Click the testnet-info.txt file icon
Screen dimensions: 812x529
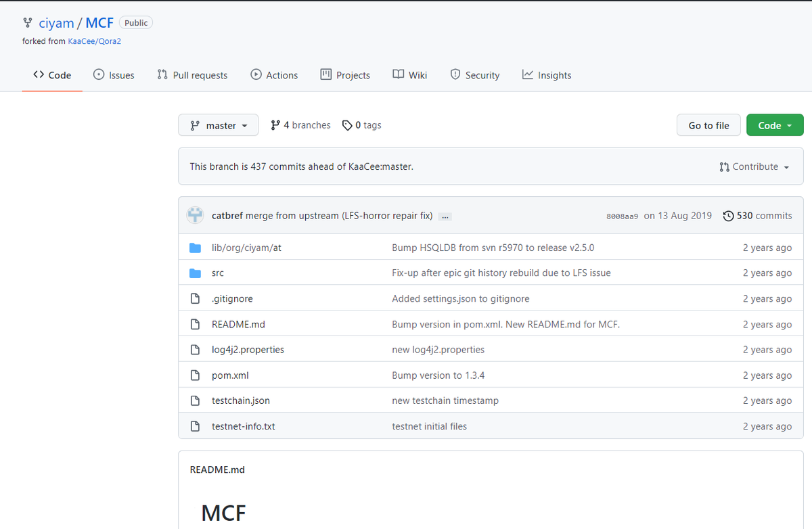click(196, 426)
